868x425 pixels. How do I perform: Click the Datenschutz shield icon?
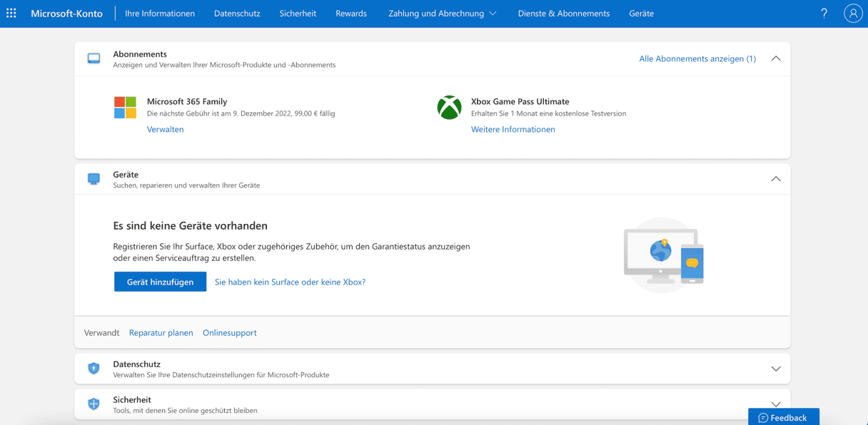(x=94, y=369)
